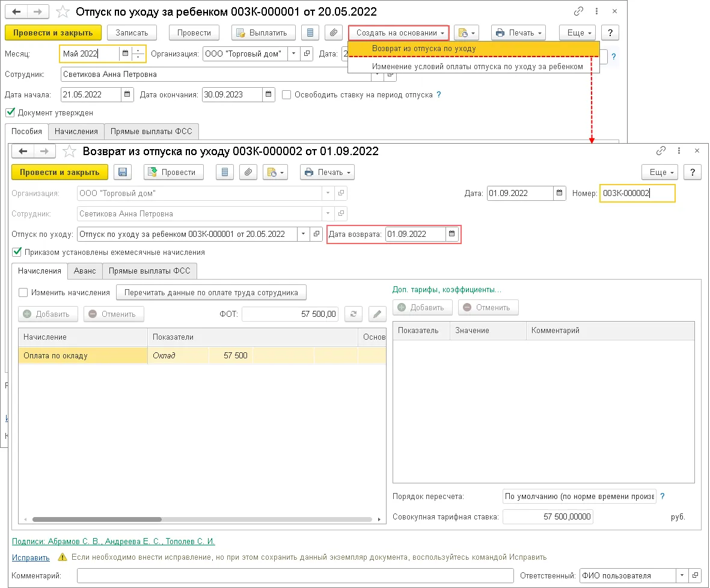Click the left scroll arrow of accruals table
This screenshot has width=710, height=588.
tap(25, 519)
